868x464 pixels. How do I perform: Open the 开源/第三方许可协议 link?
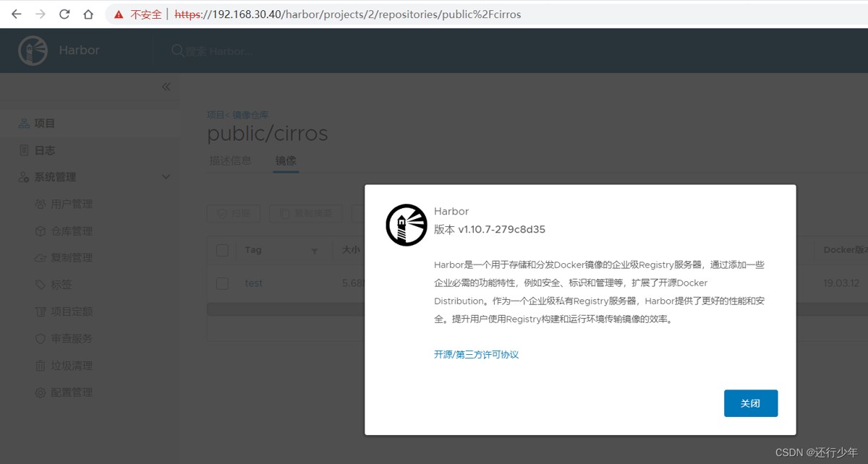(x=477, y=354)
